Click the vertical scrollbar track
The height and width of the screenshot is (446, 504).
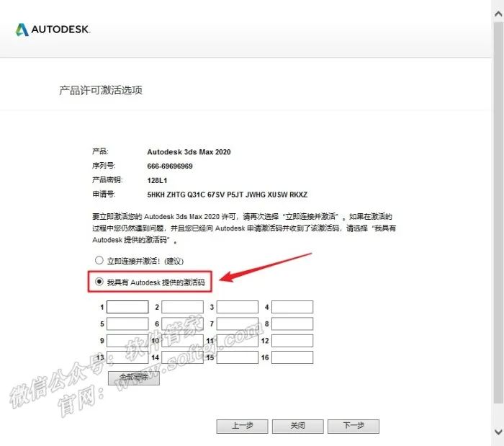(x=498, y=216)
